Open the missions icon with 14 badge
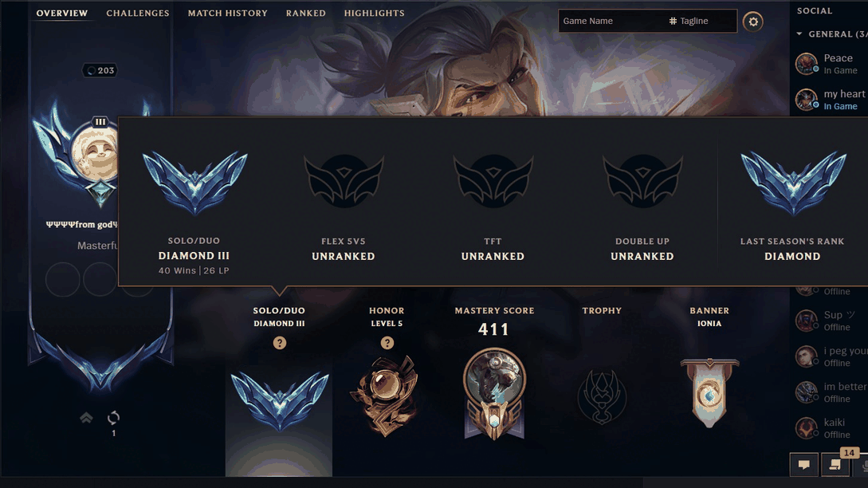This screenshot has height=488, width=868. 835,465
